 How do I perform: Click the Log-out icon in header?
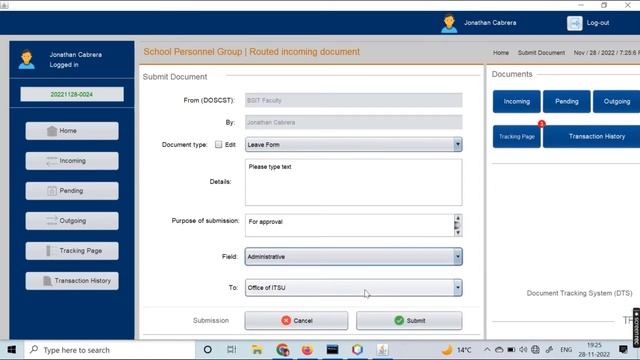[x=574, y=23]
